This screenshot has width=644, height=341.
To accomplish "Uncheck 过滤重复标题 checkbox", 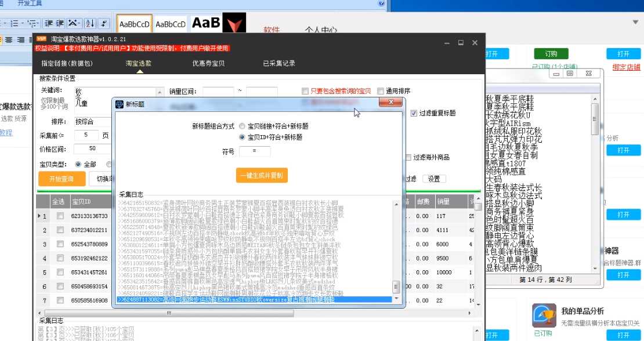I will [414, 113].
